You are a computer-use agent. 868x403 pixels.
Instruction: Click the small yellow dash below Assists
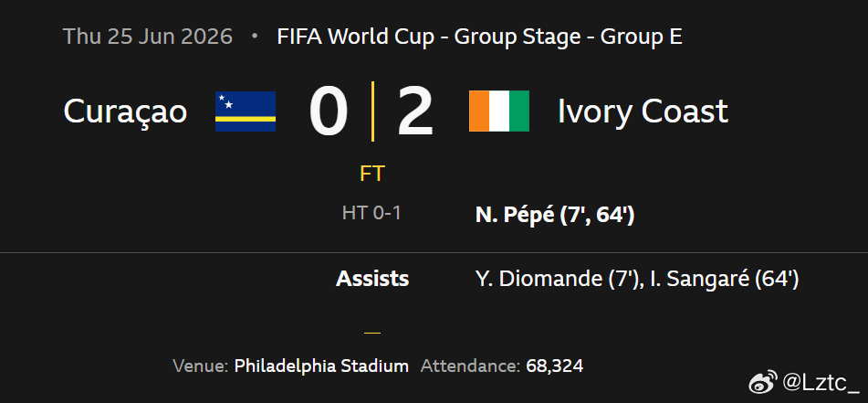coord(372,334)
